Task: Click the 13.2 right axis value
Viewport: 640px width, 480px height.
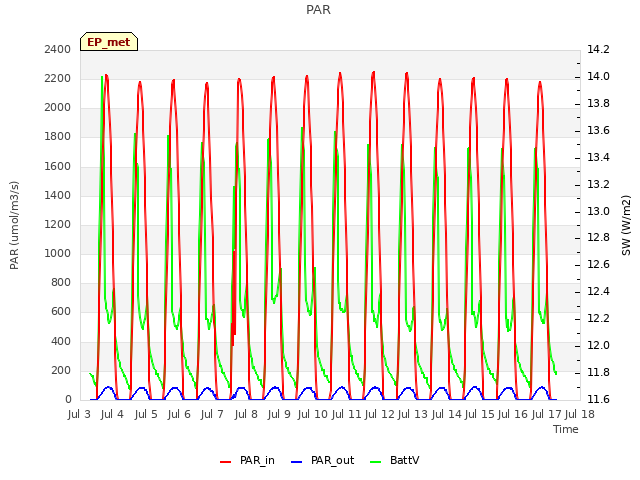Action: (x=598, y=184)
